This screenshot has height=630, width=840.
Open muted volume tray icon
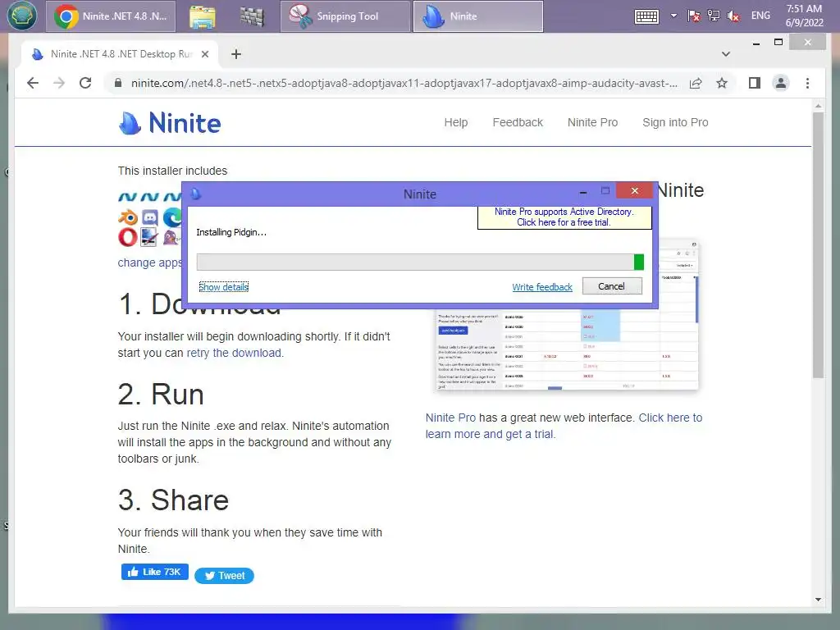click(733, 16)
